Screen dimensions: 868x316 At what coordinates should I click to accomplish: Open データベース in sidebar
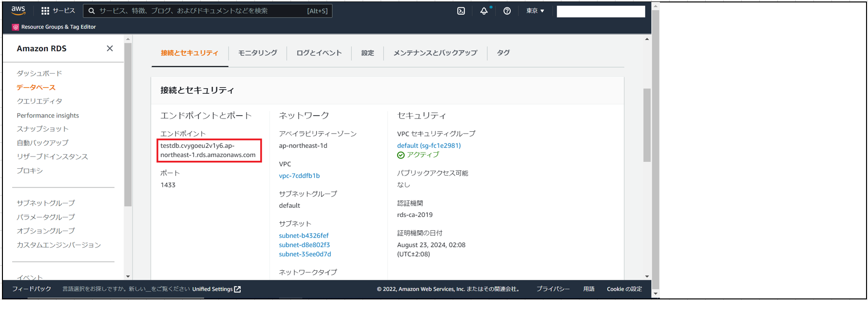click(x=36, y=87)
